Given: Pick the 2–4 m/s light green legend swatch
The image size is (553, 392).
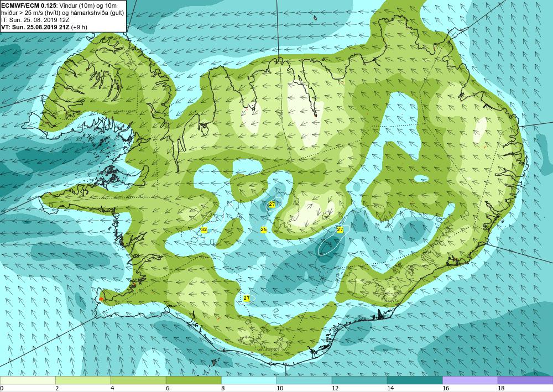Looking at the screenshot, I should point(83,380).
